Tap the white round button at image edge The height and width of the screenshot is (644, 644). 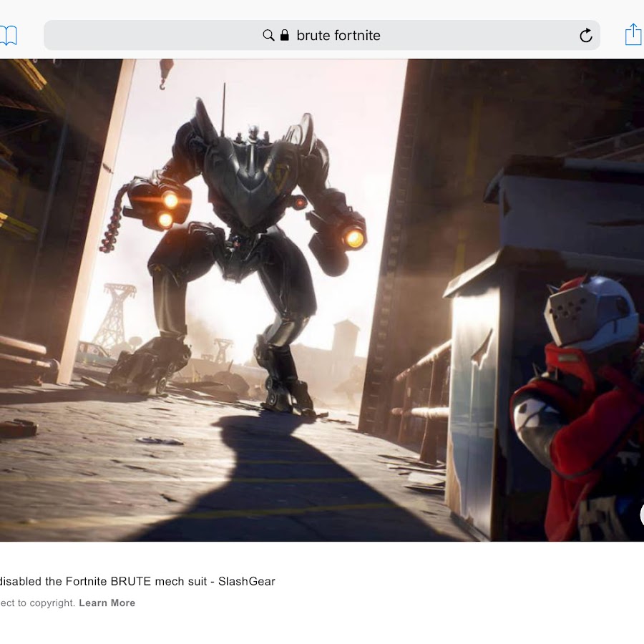point(642,514)
